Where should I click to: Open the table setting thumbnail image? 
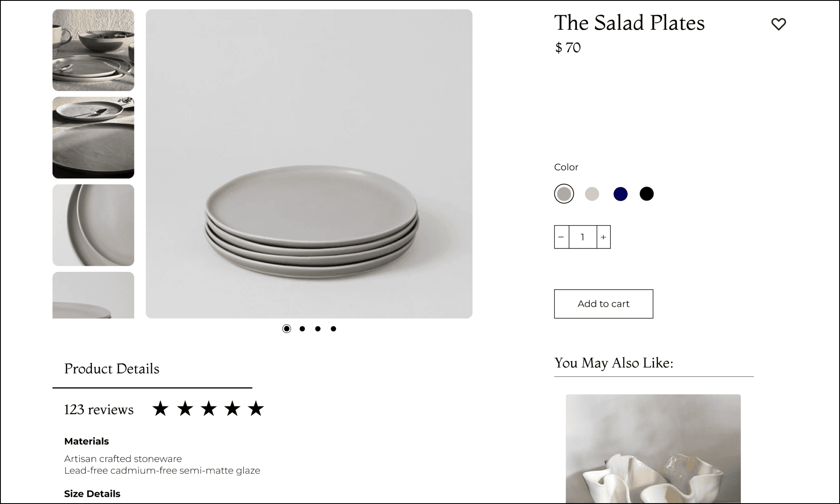[93, 50]
